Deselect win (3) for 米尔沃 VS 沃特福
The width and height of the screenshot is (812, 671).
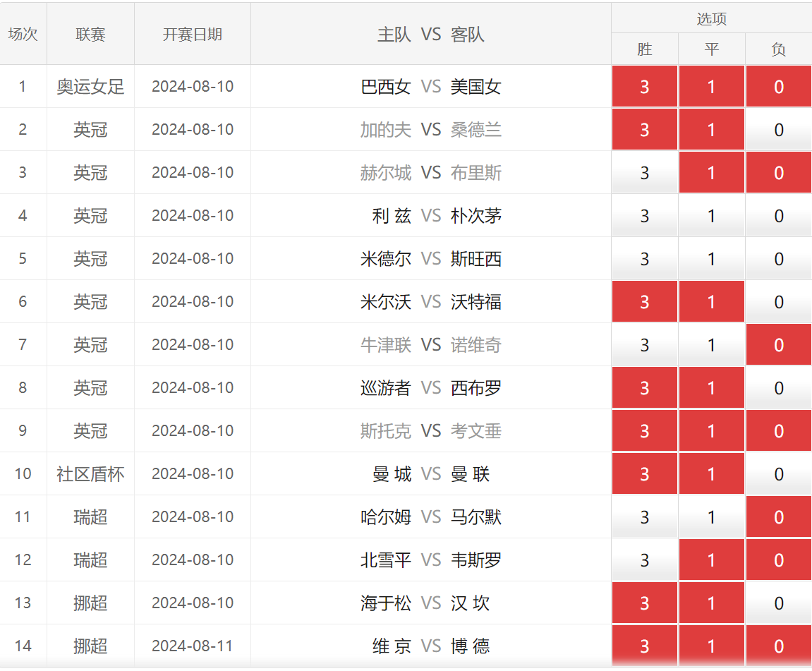[x=645, y=301]
